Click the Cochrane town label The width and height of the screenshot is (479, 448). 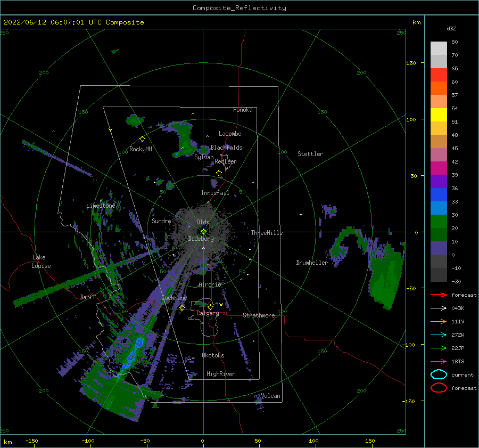[x=174, y=298]
